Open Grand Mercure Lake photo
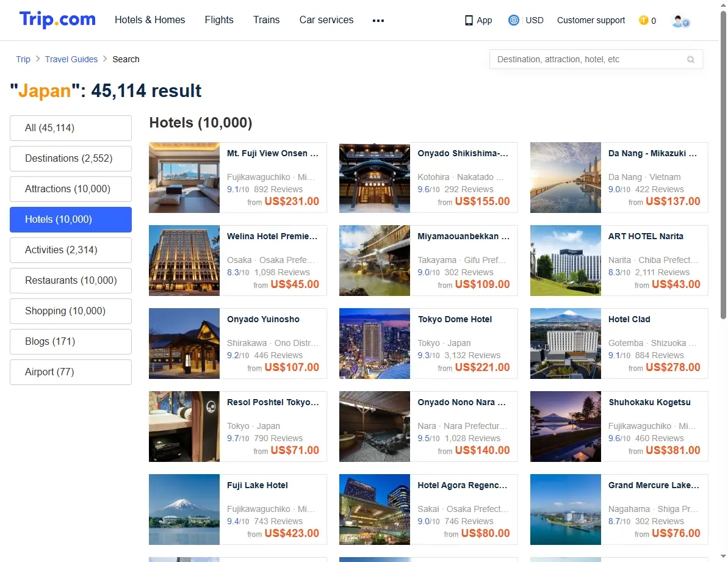728x562 pixels. coord(566,510)
